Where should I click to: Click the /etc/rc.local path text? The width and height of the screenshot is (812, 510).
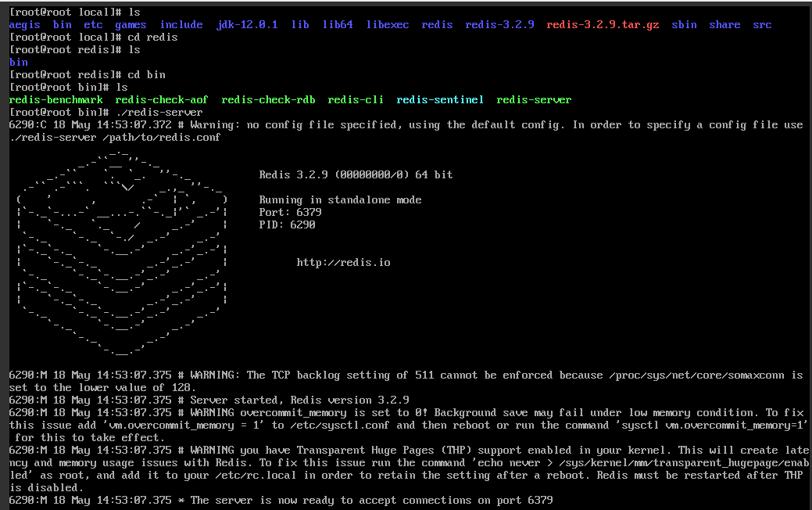256,476
